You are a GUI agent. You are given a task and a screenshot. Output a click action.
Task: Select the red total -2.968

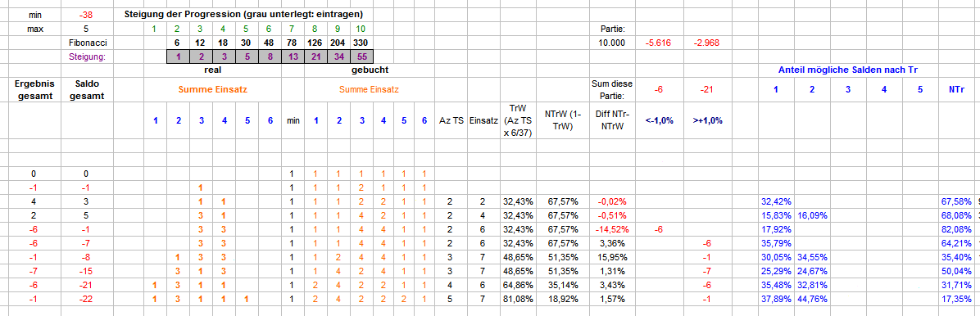click(x=707, y=43)
